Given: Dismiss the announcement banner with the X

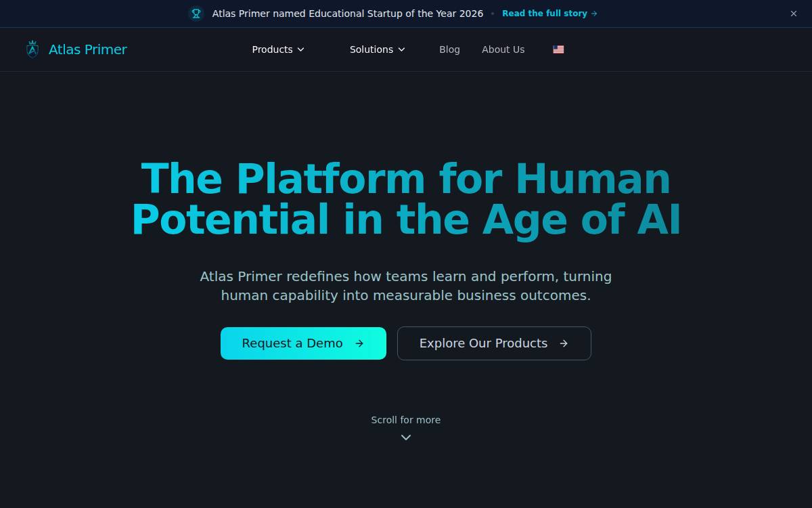Looking at the screenshot, I should [x=794, y=14].
